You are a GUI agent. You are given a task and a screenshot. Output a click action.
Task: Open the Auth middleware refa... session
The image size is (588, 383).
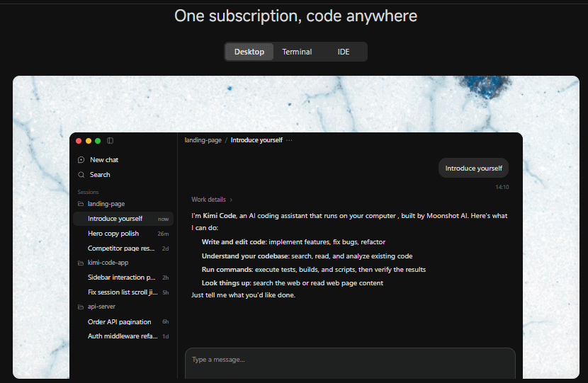tap(123, 336)
